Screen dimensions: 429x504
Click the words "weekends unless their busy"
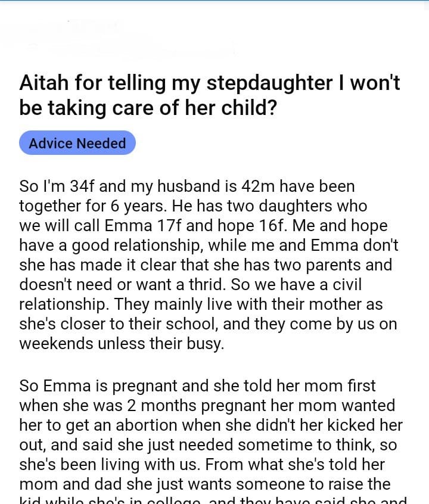(x=122, y=344)
